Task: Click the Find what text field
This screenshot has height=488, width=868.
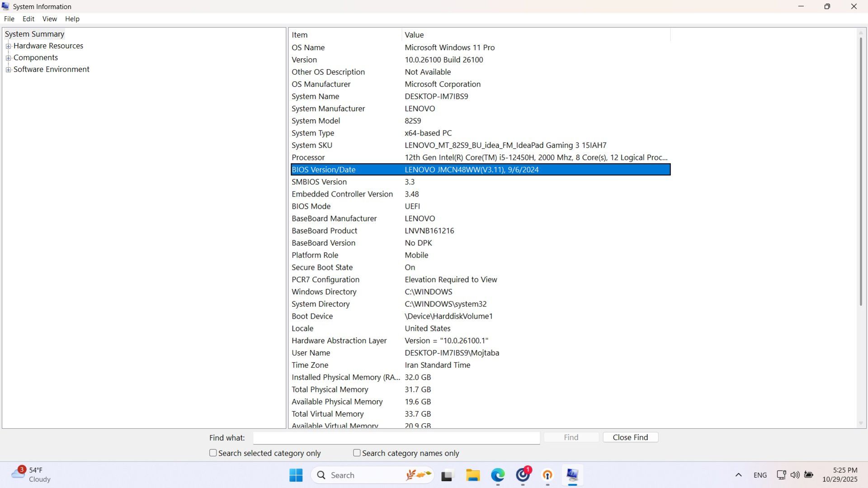Action: click(396, 438)
